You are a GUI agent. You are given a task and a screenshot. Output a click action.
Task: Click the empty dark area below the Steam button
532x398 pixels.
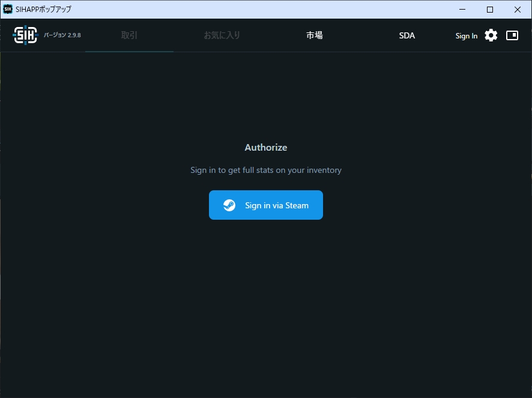pos(266,300)
